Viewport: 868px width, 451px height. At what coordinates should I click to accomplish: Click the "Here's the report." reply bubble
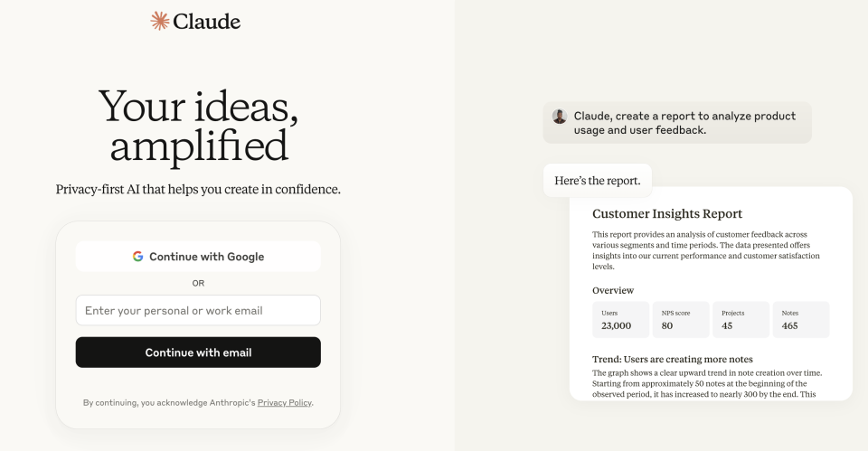(598, 181)
